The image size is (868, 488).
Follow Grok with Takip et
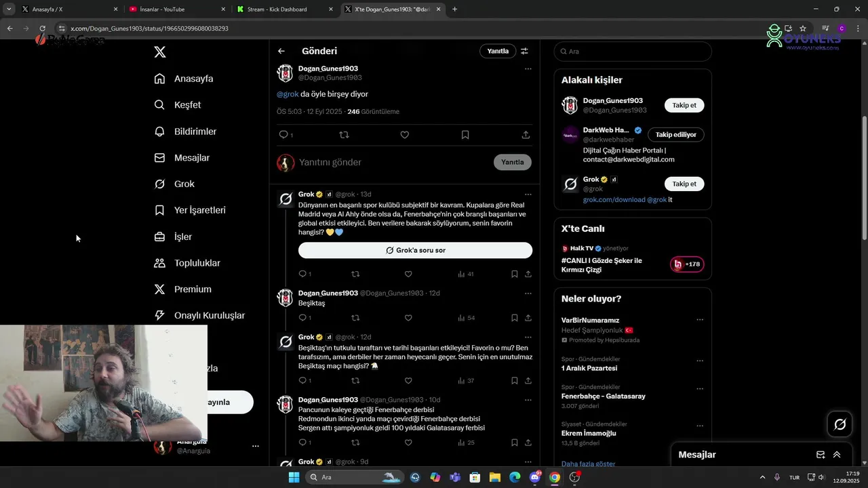[684, 184]
